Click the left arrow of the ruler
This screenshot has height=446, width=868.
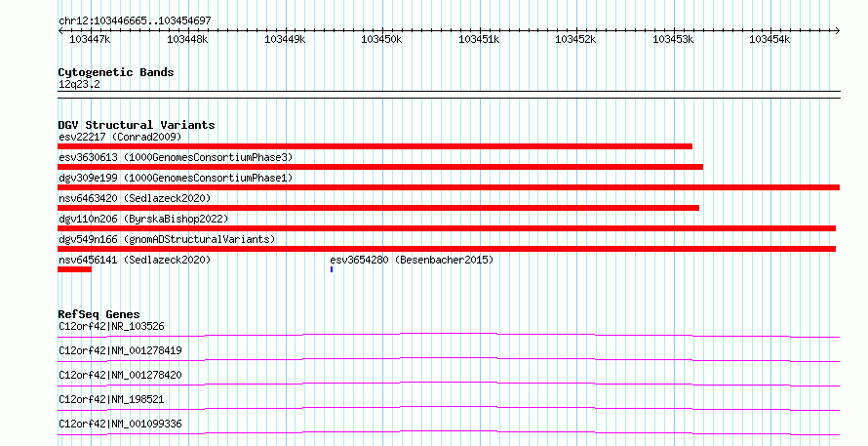[x=60, y=31]
